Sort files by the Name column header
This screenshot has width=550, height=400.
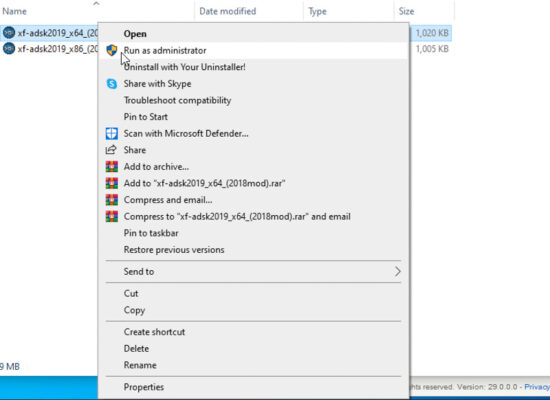coord(14,11)
